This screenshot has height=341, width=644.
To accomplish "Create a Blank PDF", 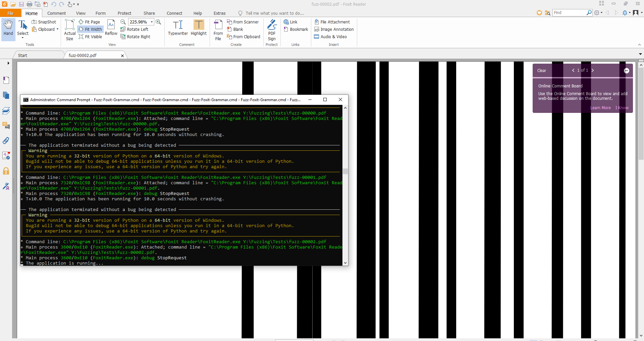I will click(235, 29).
